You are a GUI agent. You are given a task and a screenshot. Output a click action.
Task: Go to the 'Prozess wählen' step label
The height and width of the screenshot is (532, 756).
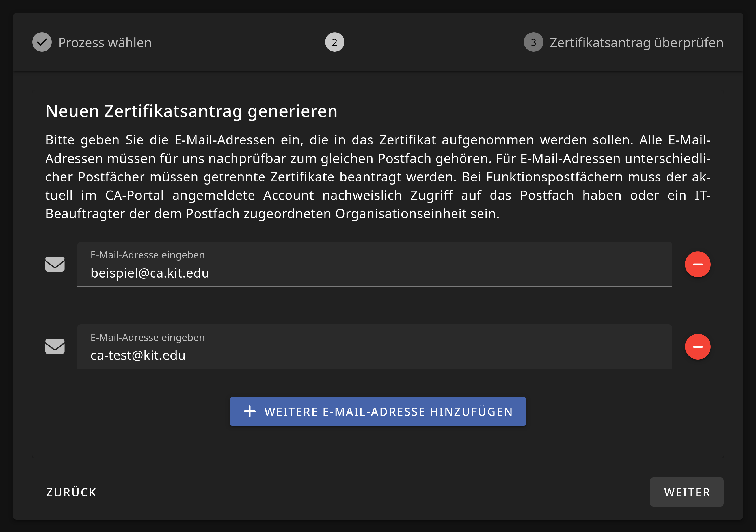(105, 43)
